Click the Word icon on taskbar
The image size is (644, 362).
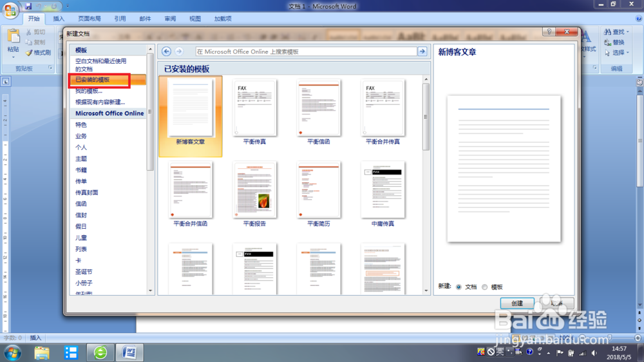(129, 352)
